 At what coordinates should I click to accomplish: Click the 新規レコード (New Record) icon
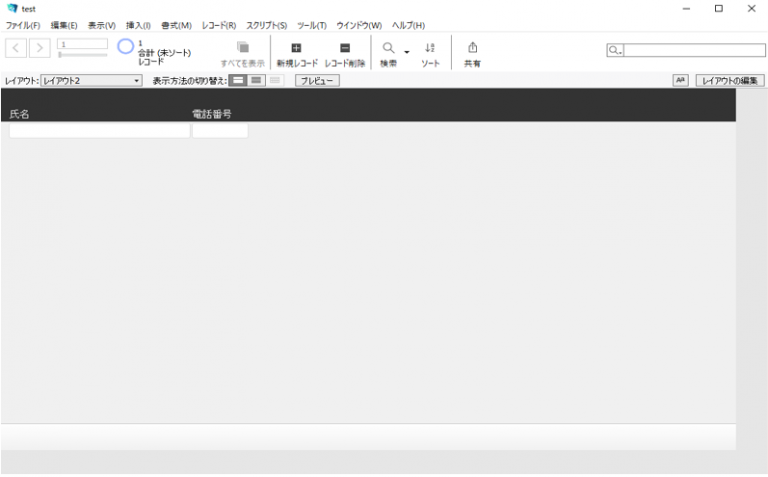(x=297, y=47)
